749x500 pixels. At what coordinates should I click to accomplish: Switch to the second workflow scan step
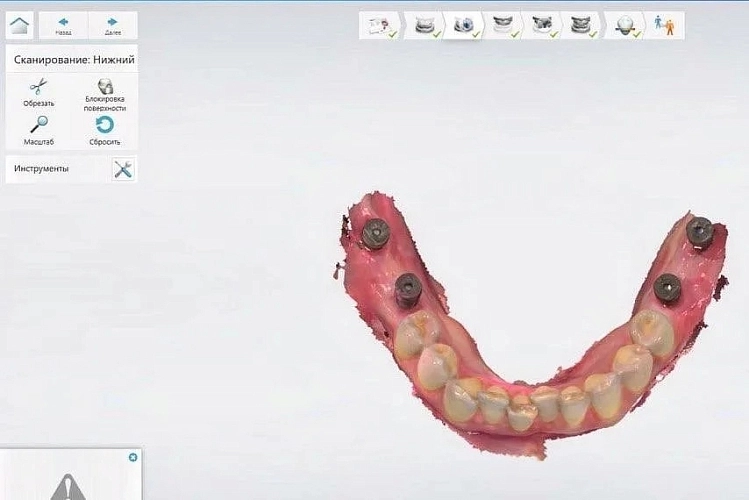(424, 26)
